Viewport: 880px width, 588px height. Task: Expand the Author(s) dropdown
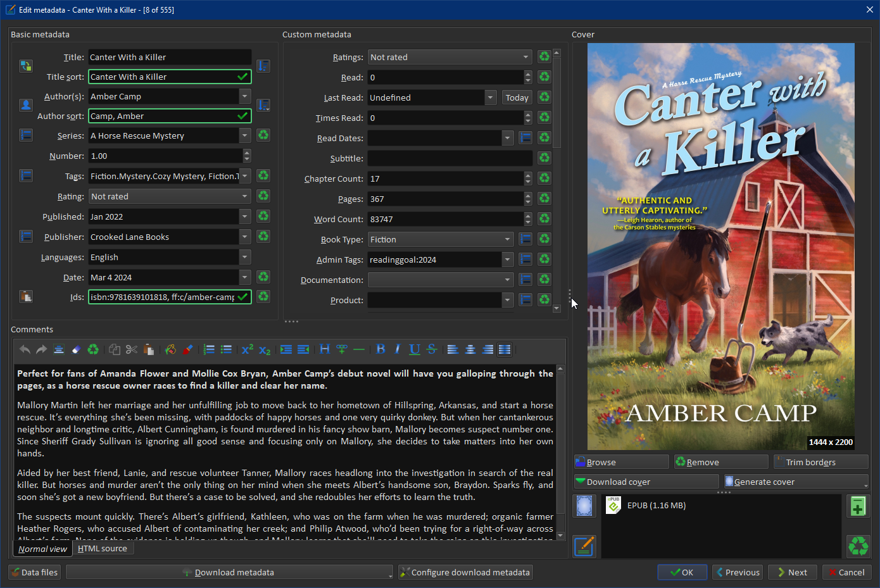[x=245, y=96]
